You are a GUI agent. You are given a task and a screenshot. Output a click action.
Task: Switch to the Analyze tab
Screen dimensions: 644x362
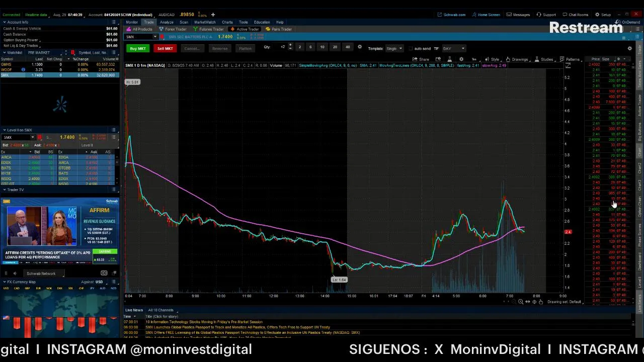coord(167,22)
